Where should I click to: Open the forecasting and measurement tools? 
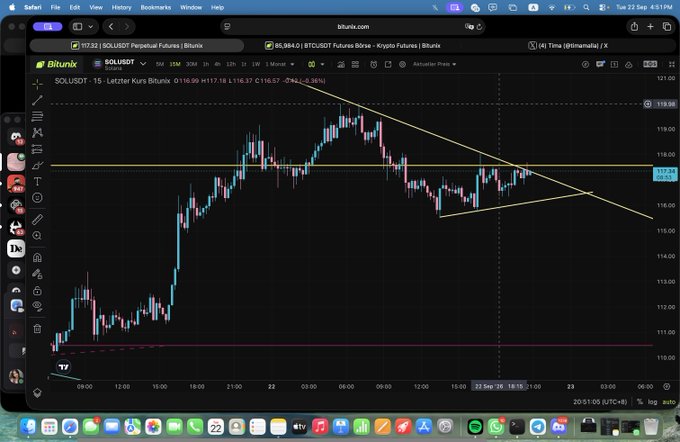[37, 149]
